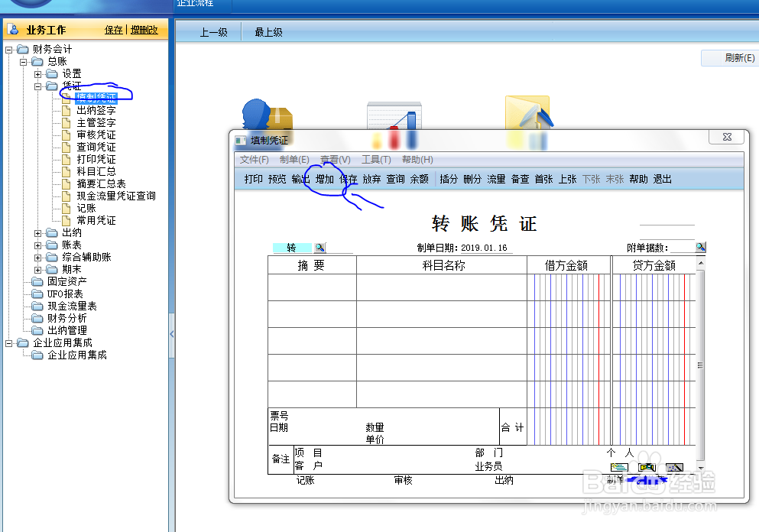Click the voucher type lookup magnifier icon
Screen dimensions: 759x532
(320, 248)
